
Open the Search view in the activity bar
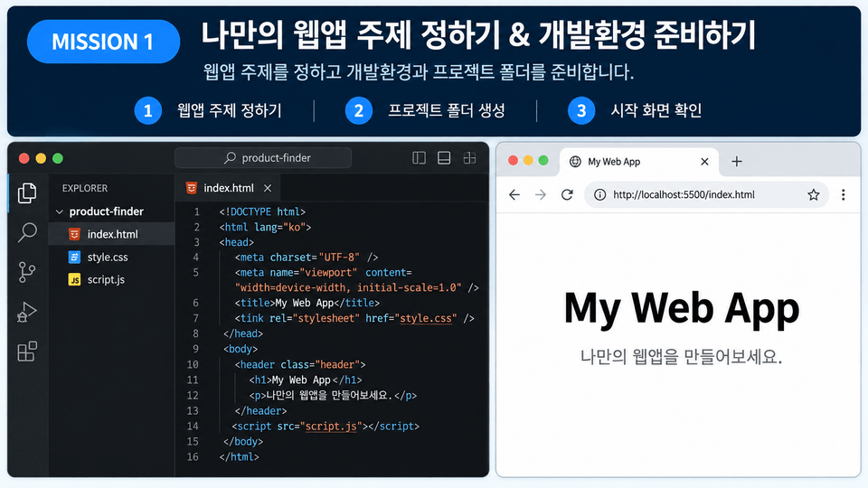pos(26,232)
